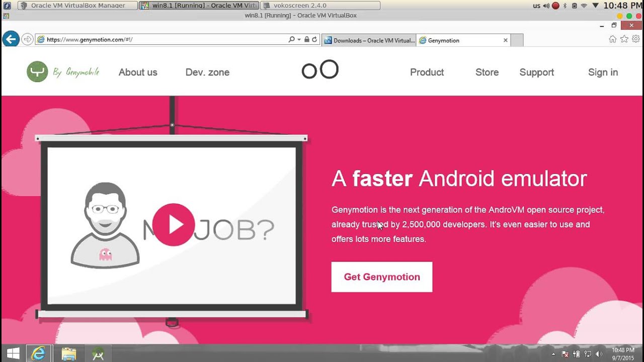Open the address bar dropdown arrow
Image resolution: width=644 pixels, height=362 pixels.
299,39
